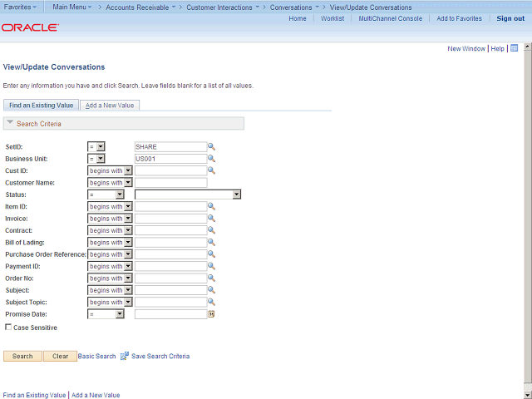Open page in New Window
Screen dimensions: 532x399
(x=466, y=48)
